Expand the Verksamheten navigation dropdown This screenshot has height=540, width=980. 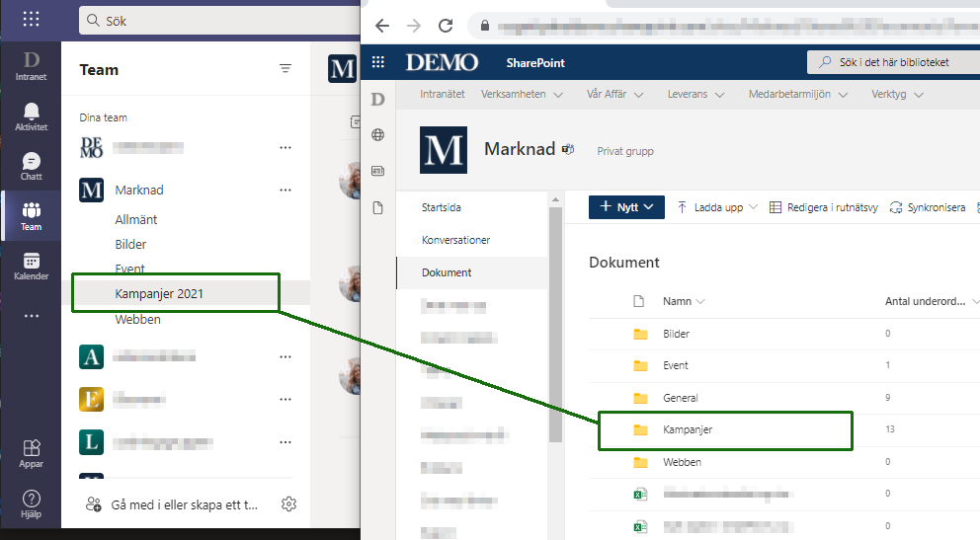click(522, 95)
